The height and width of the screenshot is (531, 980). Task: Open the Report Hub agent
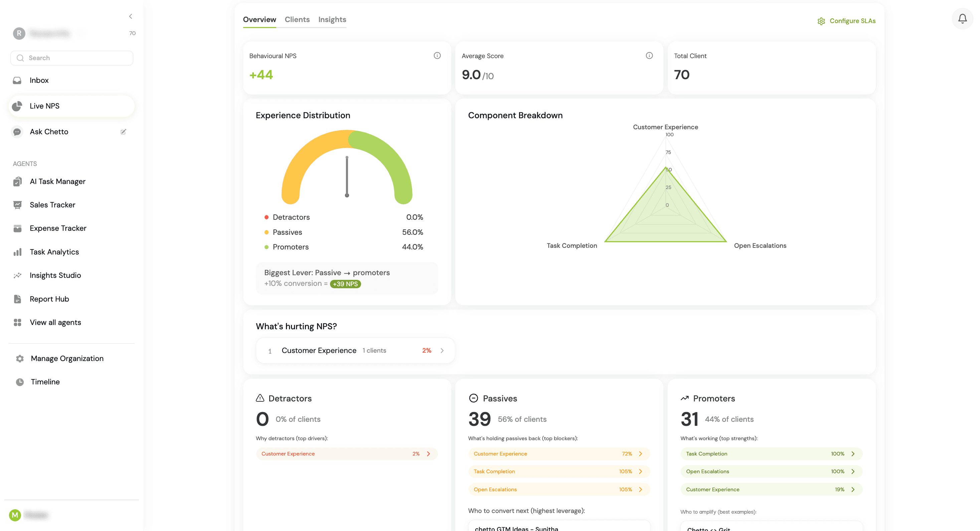(x=49, y=299)
